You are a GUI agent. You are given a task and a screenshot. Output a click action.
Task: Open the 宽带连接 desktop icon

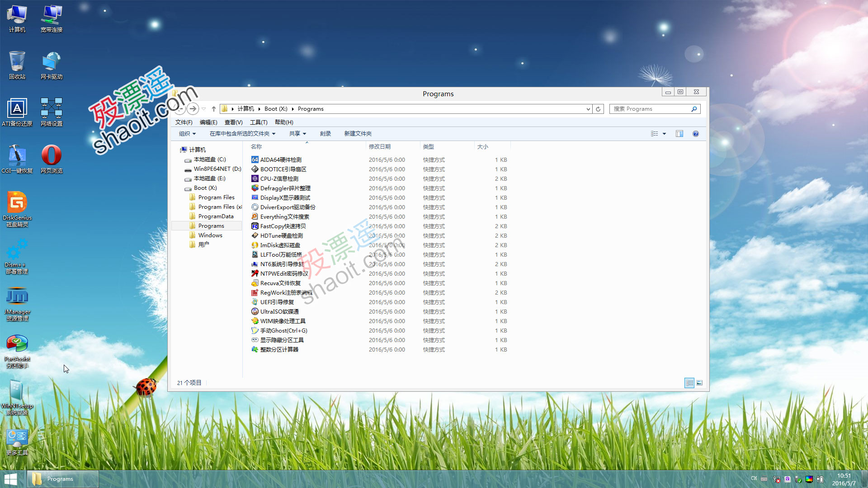point(52,18)
